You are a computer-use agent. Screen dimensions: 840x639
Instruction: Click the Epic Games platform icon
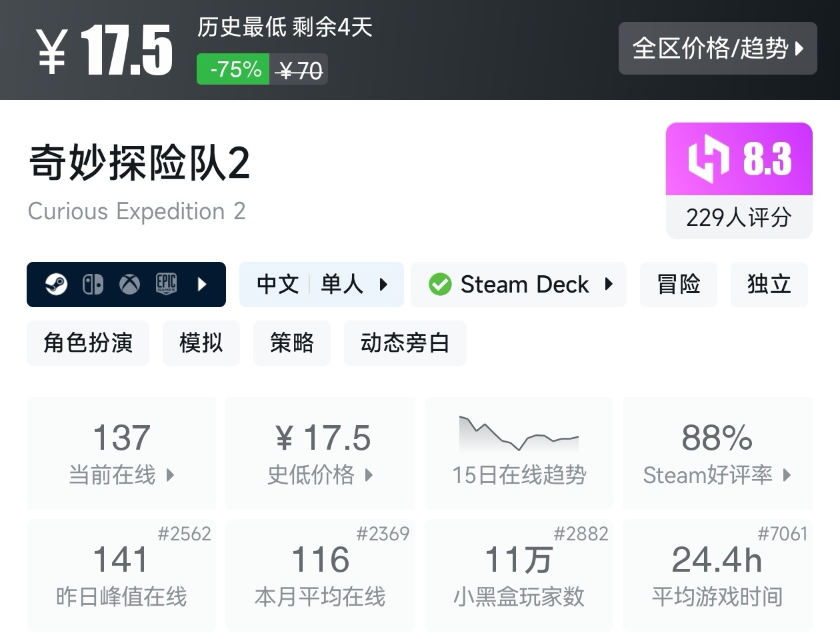point(166,285)
